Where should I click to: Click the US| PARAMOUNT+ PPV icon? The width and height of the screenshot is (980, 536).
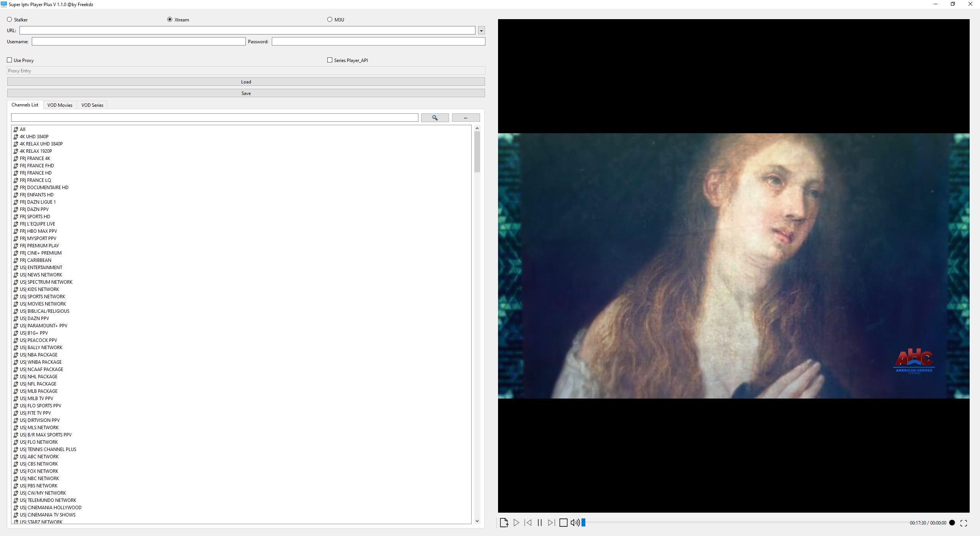16,326
